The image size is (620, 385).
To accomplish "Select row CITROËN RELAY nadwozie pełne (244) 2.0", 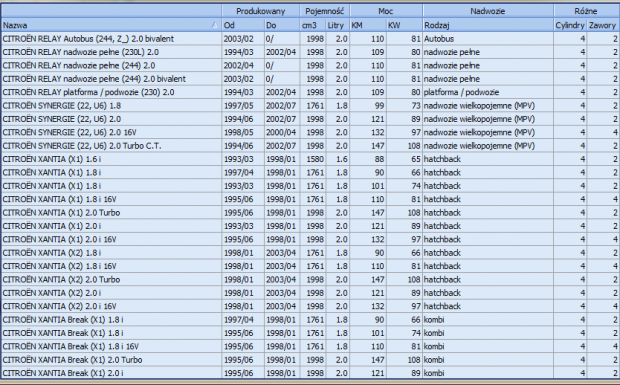I will (x=310, y=66).
